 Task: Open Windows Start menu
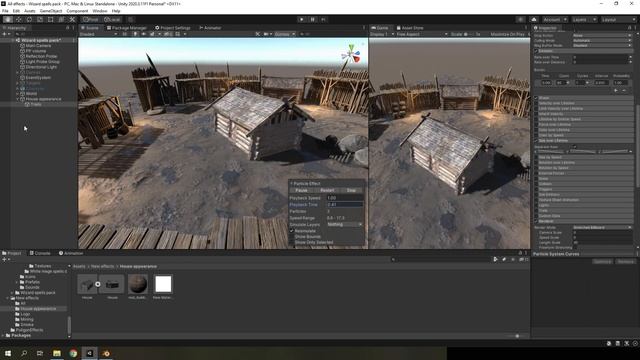(8, 353)
